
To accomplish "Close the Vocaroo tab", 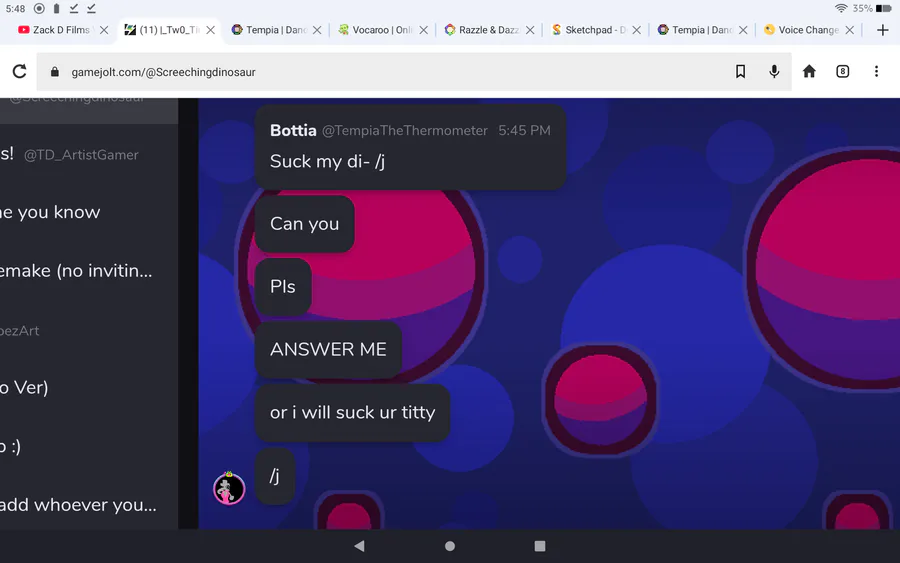I will coord(424,30).
